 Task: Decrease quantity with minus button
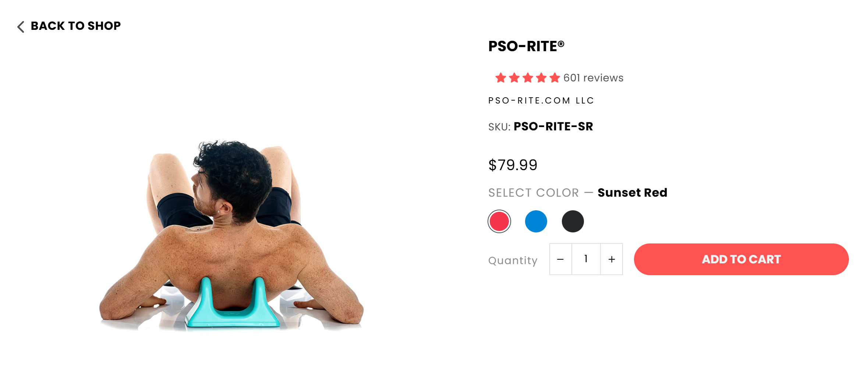click(560, 259)
